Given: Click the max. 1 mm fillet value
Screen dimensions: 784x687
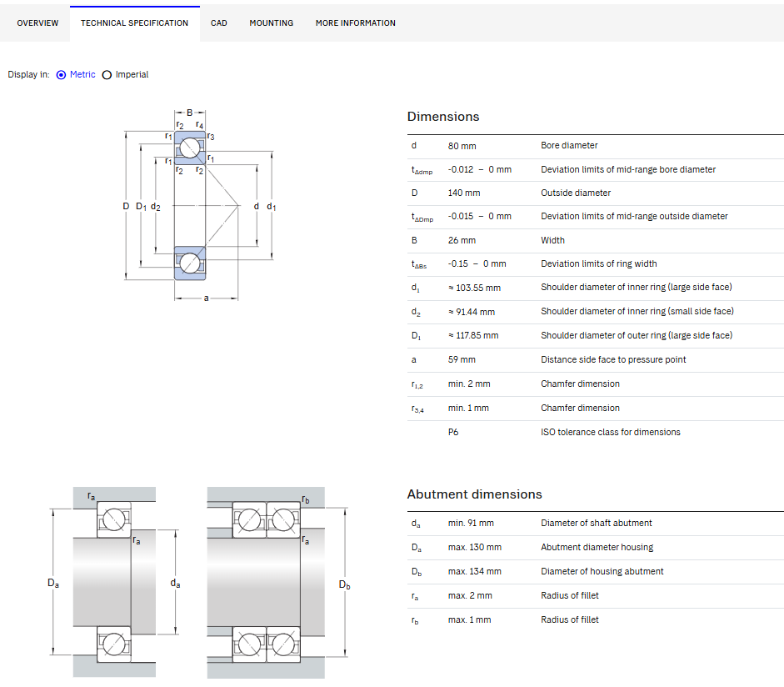Looking at the screenshot, I should 470,619.
